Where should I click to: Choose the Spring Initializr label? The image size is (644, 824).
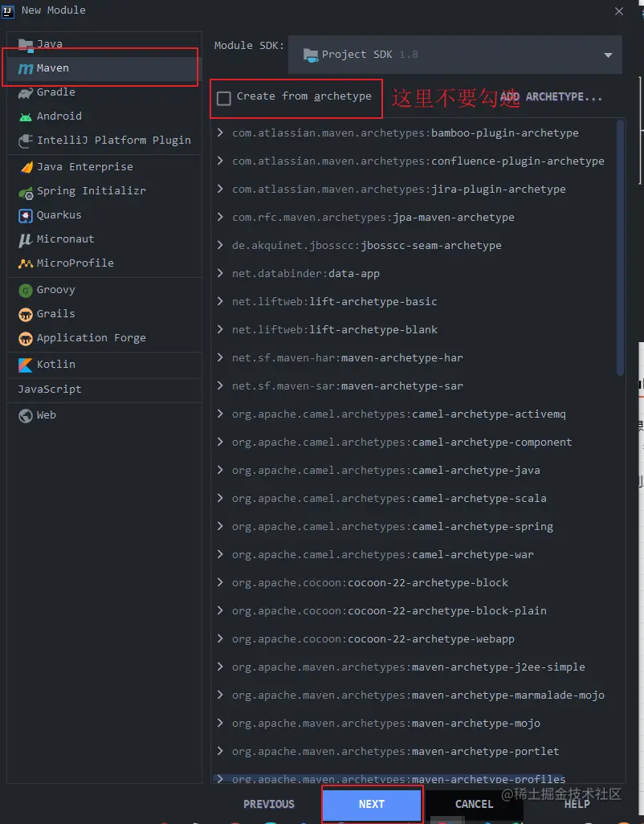coord(92,191)
